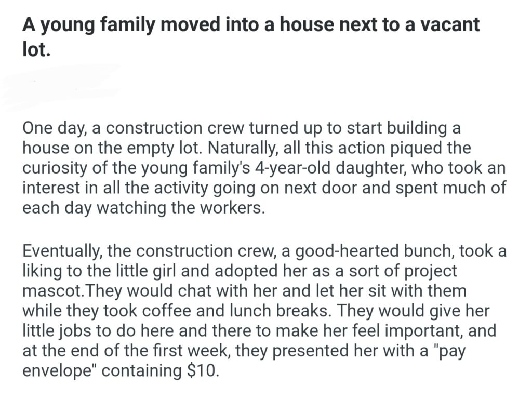Screen dimensions: 532x399
Task: Click the word "bunch"
Action: point(431,251)
